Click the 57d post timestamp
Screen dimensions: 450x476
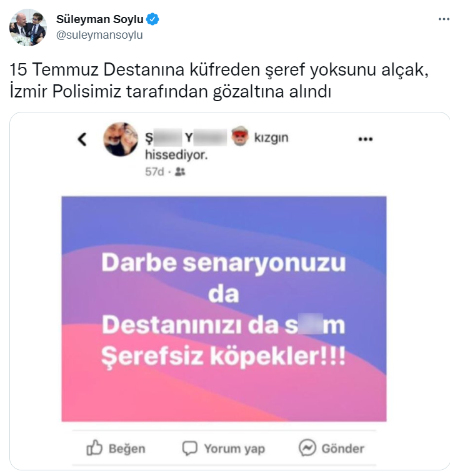(x=154, y=171)
